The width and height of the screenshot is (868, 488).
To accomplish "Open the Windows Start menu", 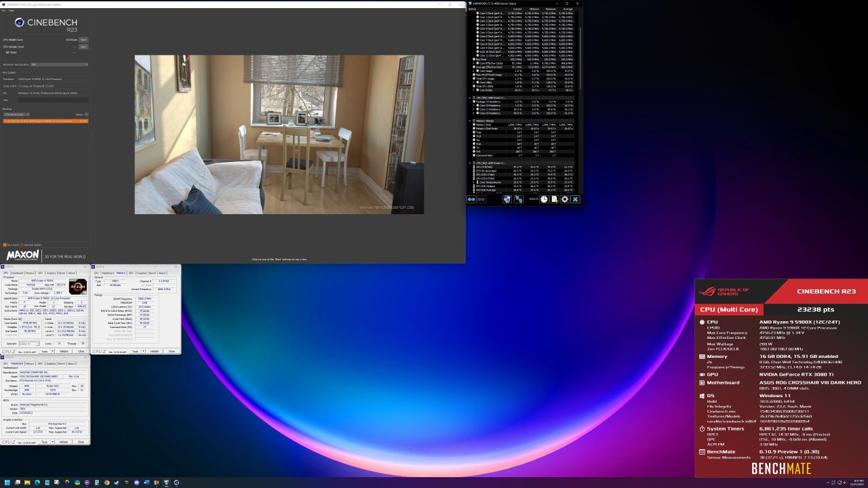I will click(7, 483).
